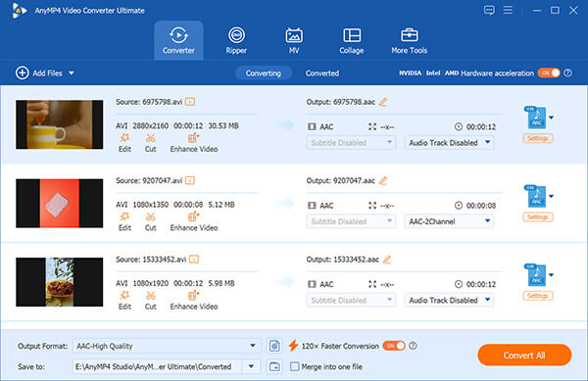Viewport: 588px width, 381px height.
Task: Enhance Video for 6975798.avi
Action: pos(194,143)
